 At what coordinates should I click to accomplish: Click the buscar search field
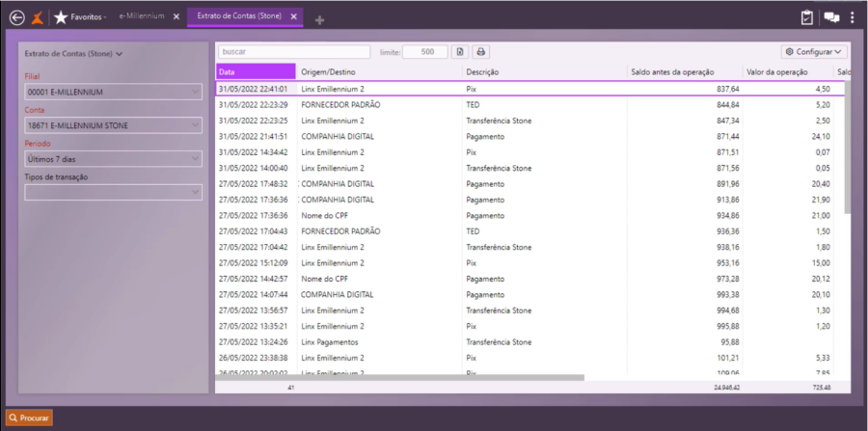pyautogui.click(x=294, y=52)
